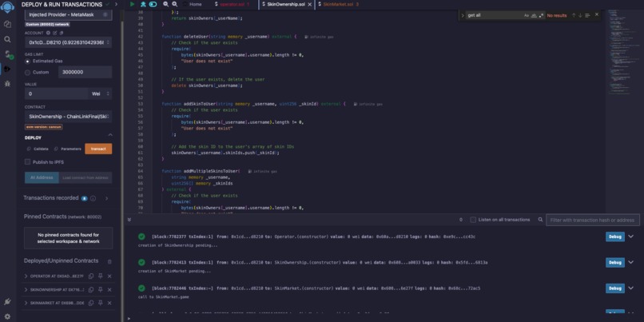This screenshot has width=644, height=322.
Task: Enable Listen on all transactions
Action: 473,220
